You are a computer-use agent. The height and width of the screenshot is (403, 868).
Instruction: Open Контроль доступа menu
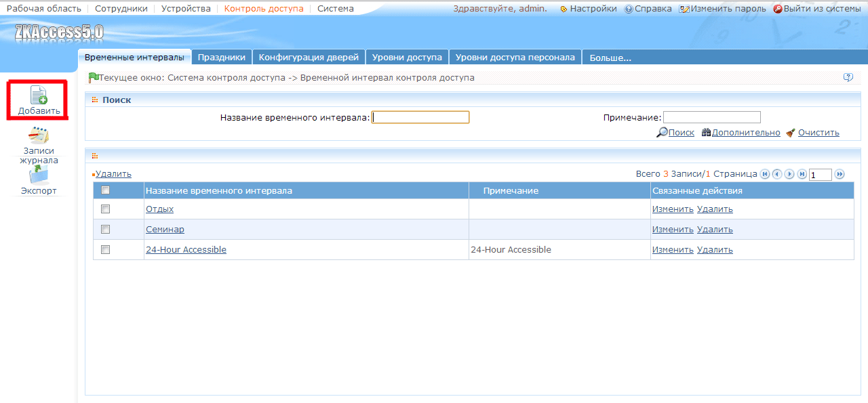click(264, 9)
